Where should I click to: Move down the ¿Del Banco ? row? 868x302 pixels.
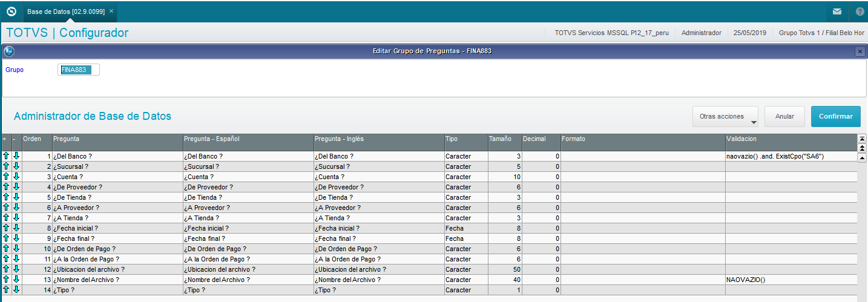[x=16, y=156]
